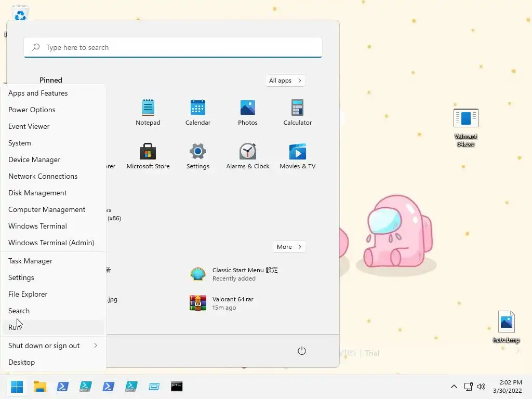Open Movies & TV app
Viewport: 532px width, 399px height.
coord(298,156)
